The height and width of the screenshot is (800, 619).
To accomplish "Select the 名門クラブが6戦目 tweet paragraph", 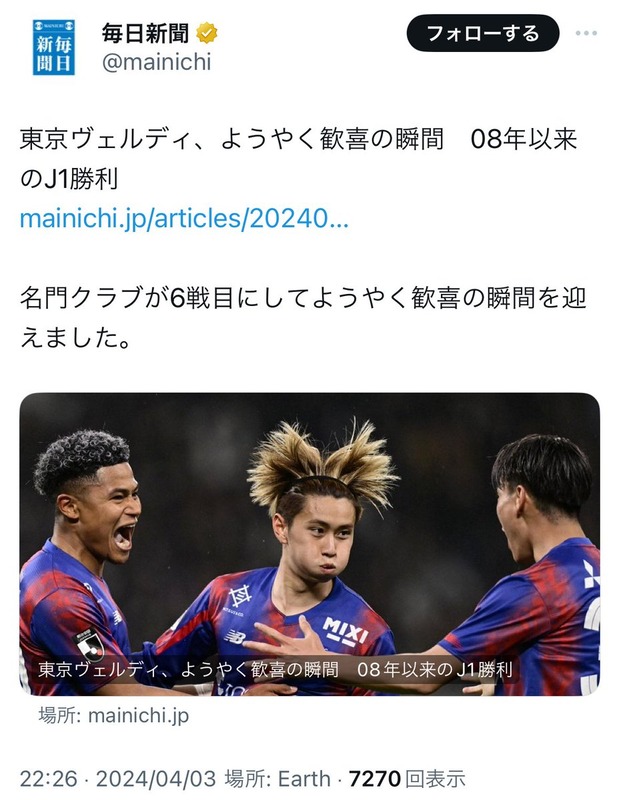I will 303,318.
